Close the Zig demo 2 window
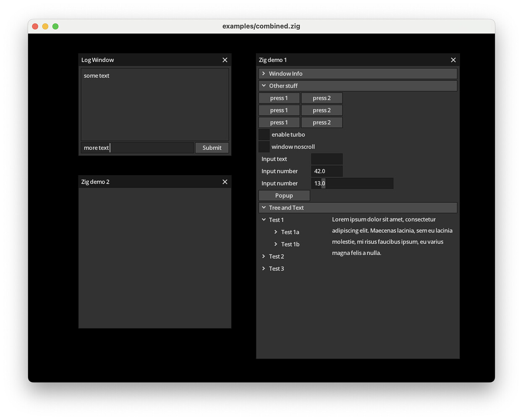 [x=225, y=181]
